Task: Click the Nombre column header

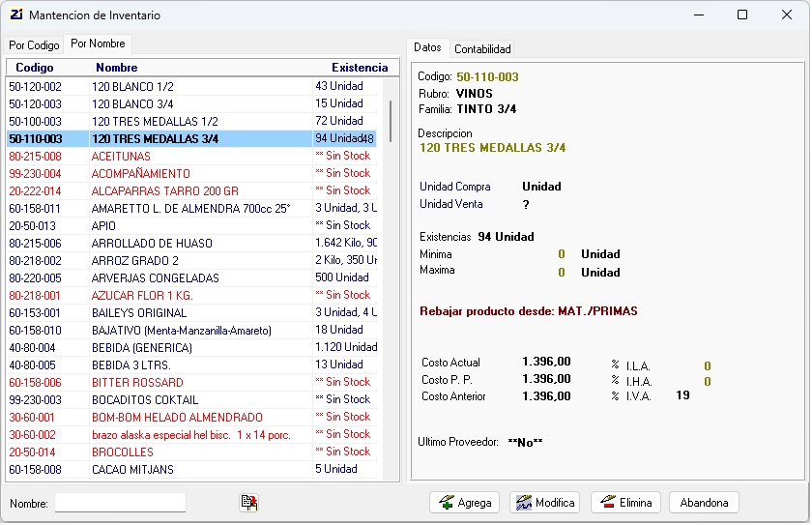Action: [x=117, y=68]
